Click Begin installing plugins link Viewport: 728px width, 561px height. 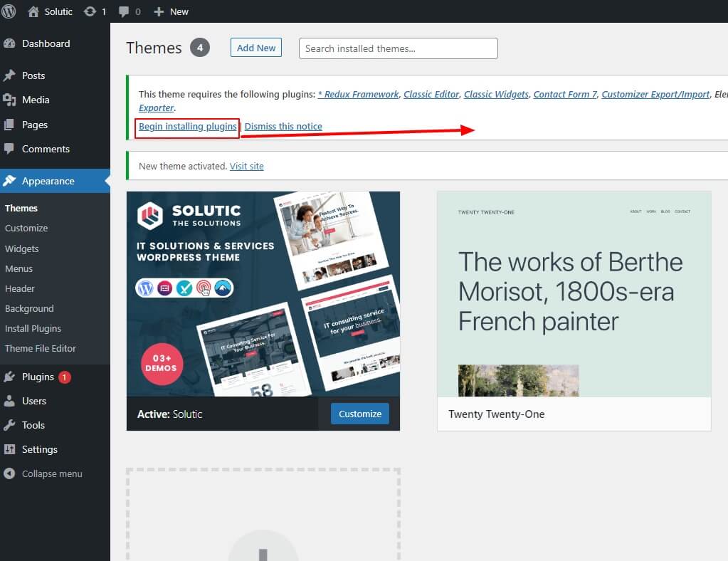(x=186, y=127)
